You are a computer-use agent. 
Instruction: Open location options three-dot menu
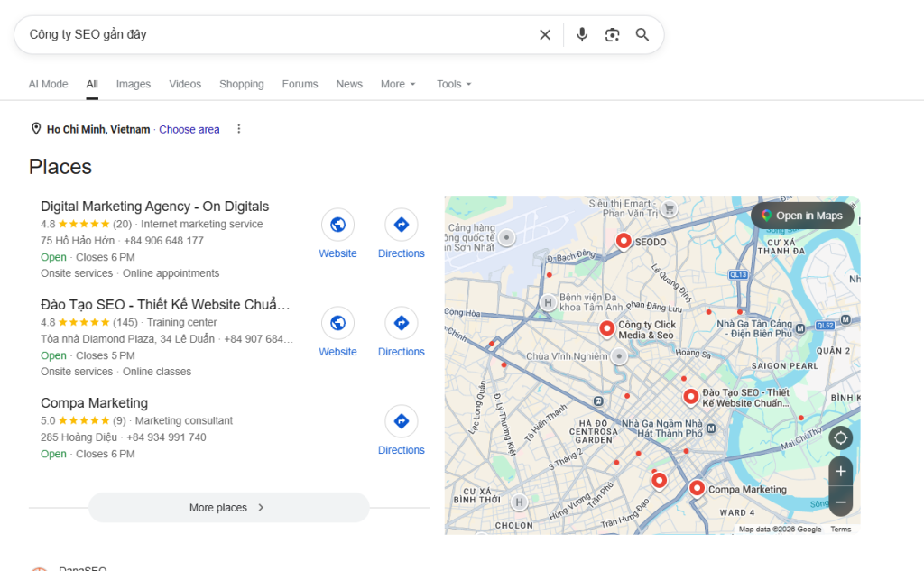(239, 129)
